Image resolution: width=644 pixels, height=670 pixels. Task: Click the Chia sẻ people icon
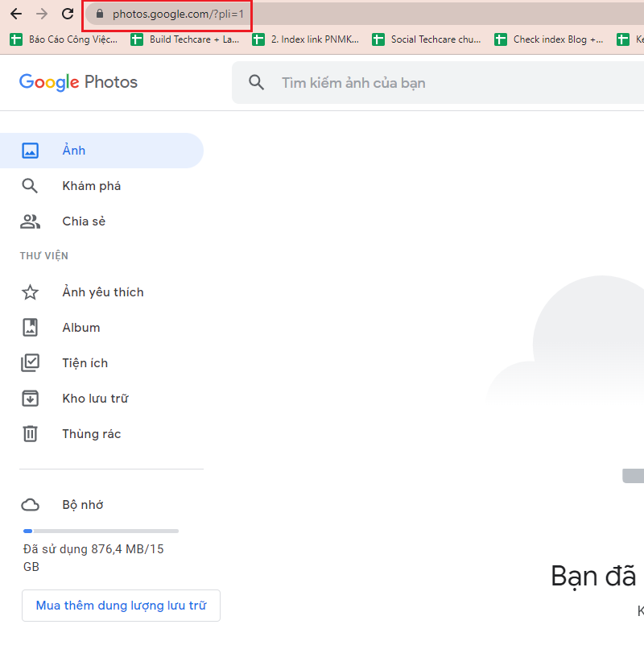pyautogui.click(x=30, y=221)
